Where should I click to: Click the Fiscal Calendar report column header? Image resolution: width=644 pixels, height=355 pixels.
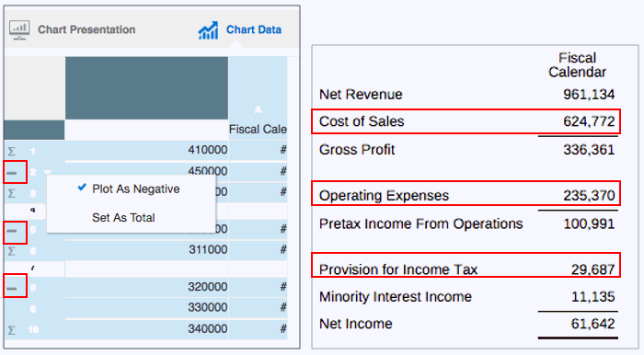coord(577,65)
